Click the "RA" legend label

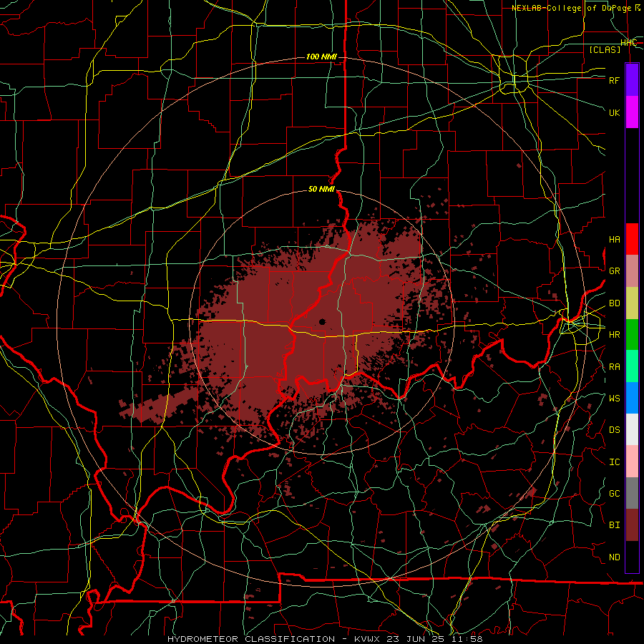pyautogui.click(x=614, y=366)
